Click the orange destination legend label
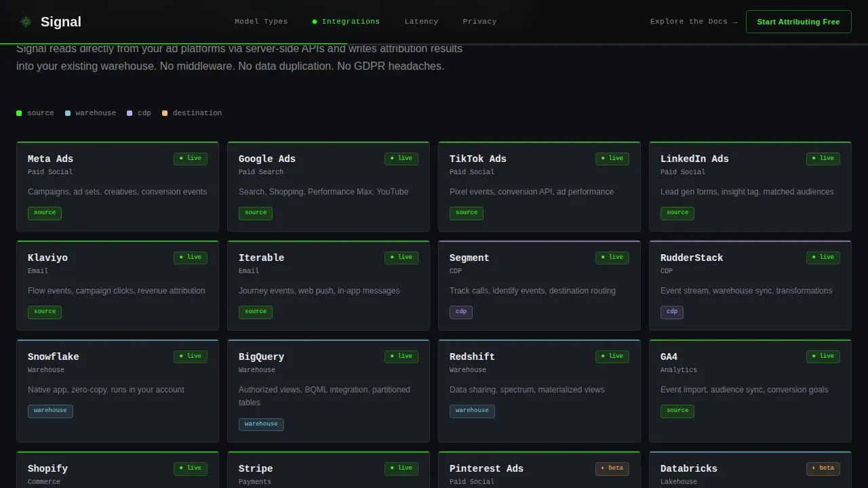Screen dimensions: 868x488 pos(197,113)
